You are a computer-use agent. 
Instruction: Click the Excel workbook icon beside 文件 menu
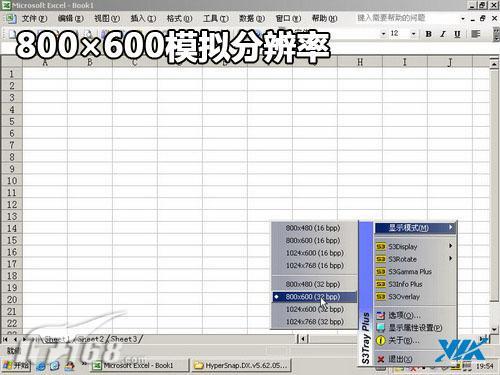(x=11, y=18)
